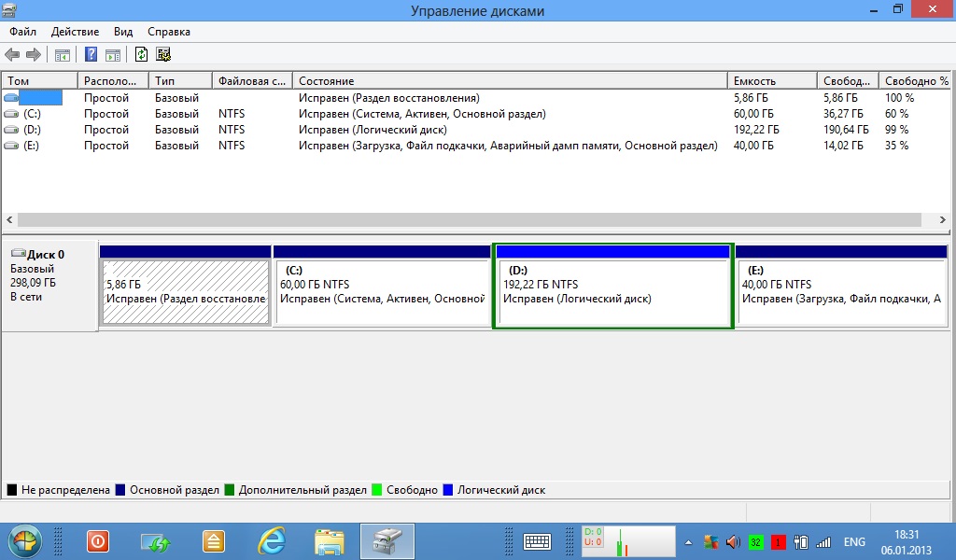This screenshot has width=956, height=560.
Task: Click the 18:31 clock in tray
Action: tap(906, 535)
